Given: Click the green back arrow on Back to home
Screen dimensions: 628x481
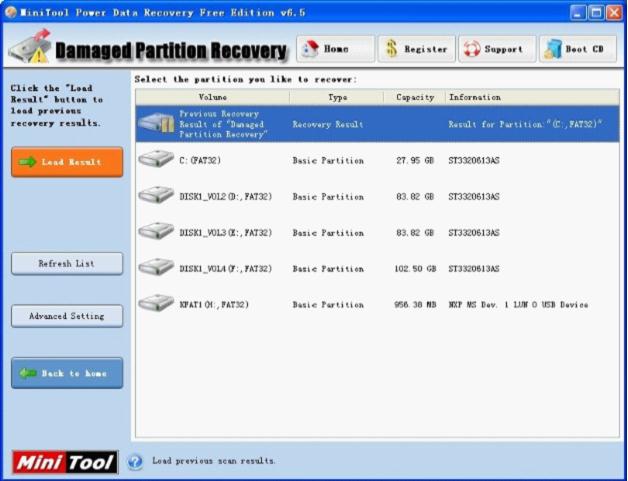Looking at the screenshot, I should [28, 373].
